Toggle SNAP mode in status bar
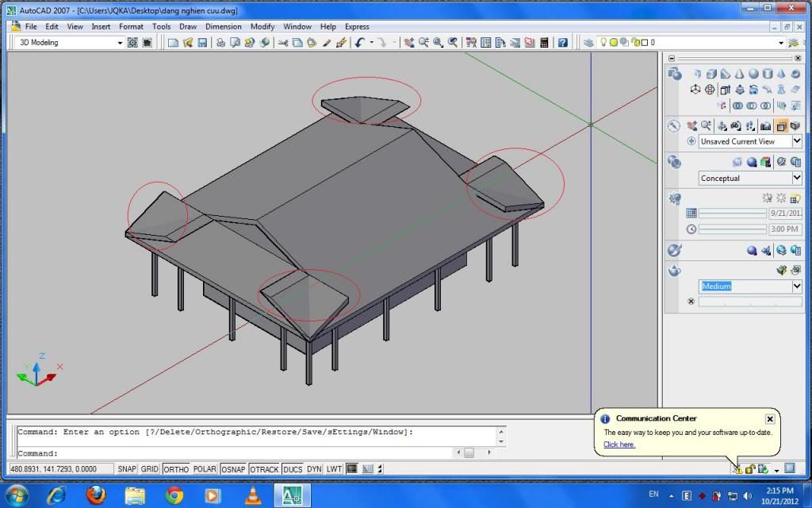The width and height of the screenshot is (812, 508). point(126,469)
